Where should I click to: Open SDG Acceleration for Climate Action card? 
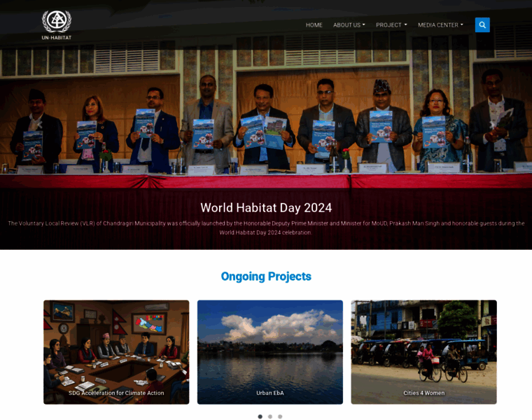[x=116, y=352]
